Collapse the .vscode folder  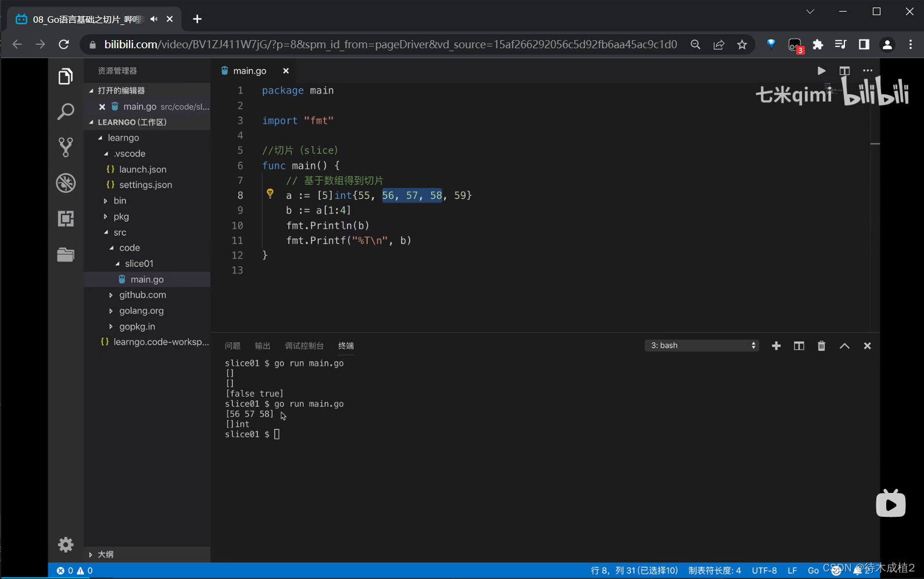pos(106,153)
